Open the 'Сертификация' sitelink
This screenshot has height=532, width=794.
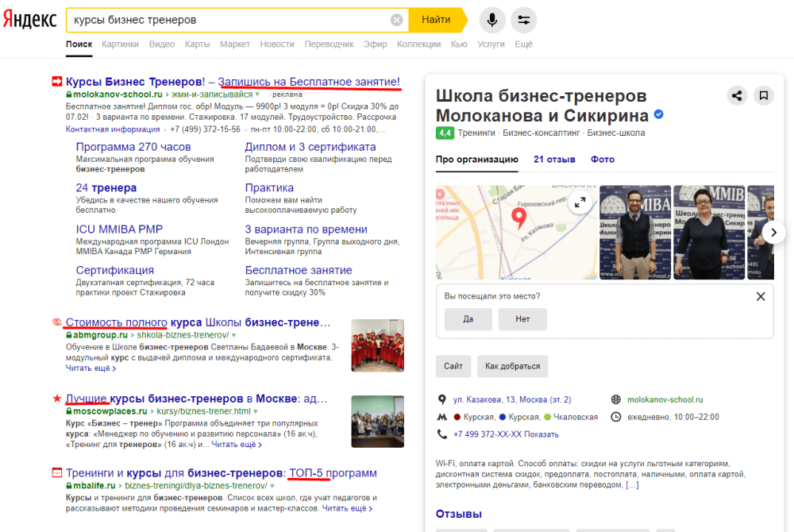click(115, 270)
